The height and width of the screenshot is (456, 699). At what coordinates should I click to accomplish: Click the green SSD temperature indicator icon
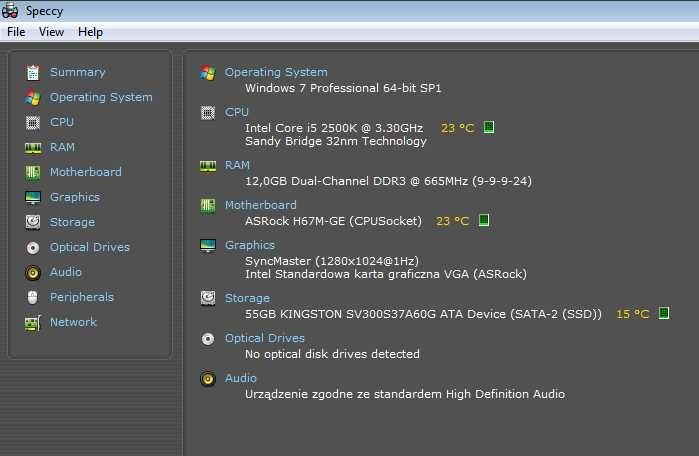point(664,313)
